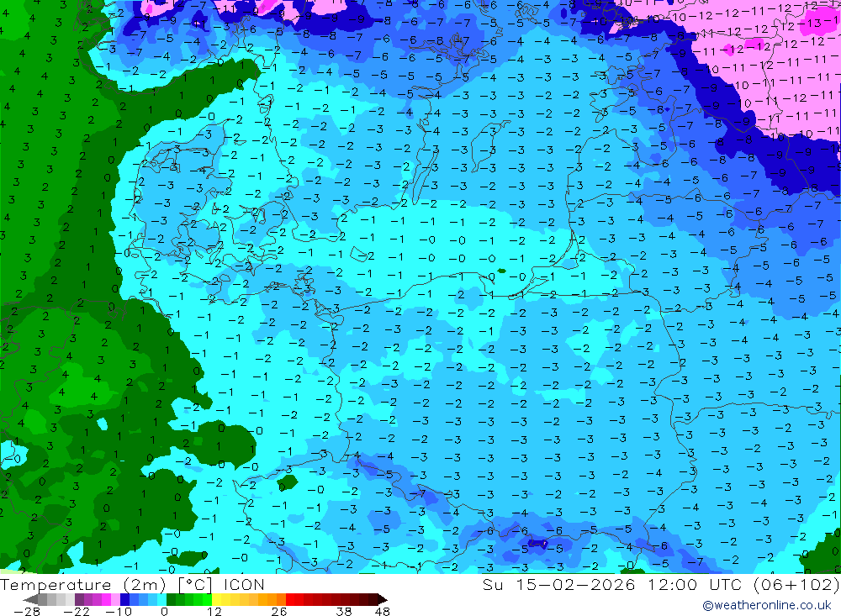The image size is (841, 616).
Task: Click the "-28" legend scale label
Action: tap(27, 612)
